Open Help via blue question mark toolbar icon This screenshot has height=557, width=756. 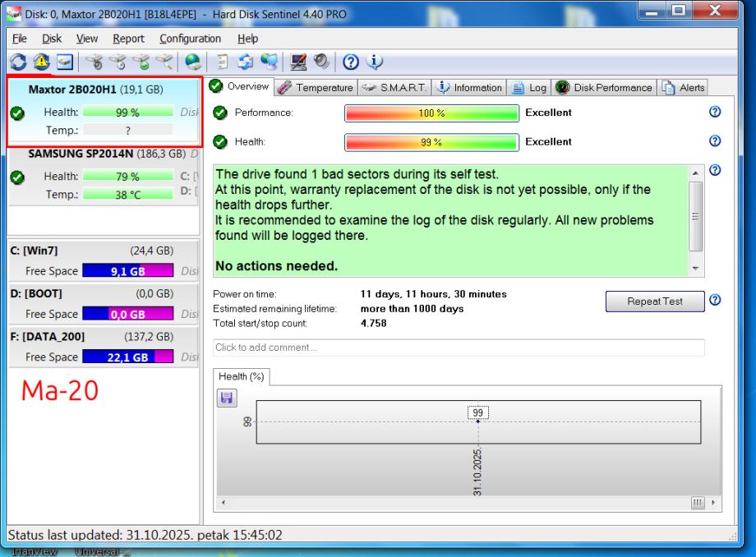click(x=351, y=62)
